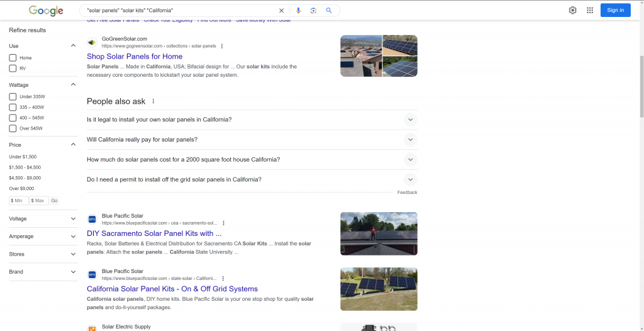
Task: Open California Solar Panel Kits On & Off Grid link
Action: (x=172, y=289)
